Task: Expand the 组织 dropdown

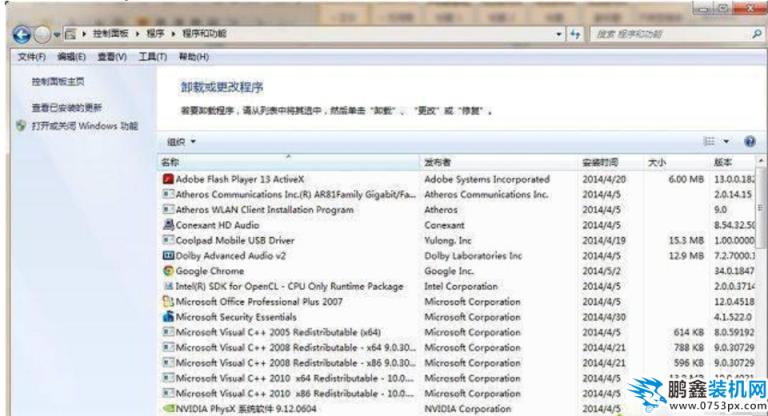Action: coord(181,142)
